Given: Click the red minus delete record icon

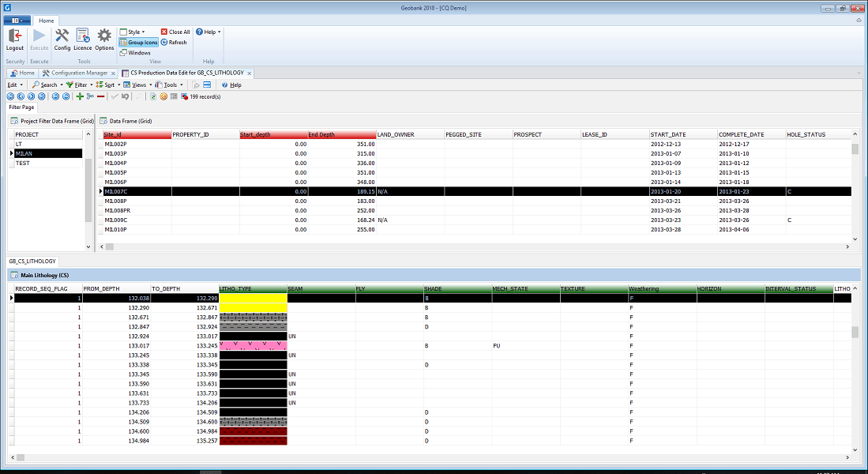Looking at the screenshot, I should pyautogui.click(x=101, y=96).
